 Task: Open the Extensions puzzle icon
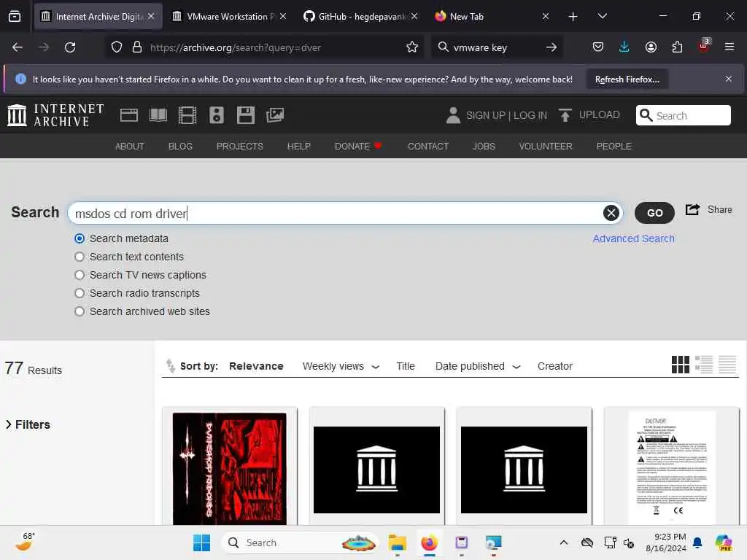click(677, 47)
